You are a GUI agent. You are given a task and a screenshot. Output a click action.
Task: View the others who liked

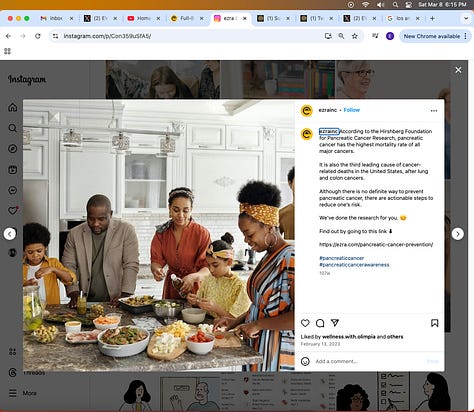point(395,337)
